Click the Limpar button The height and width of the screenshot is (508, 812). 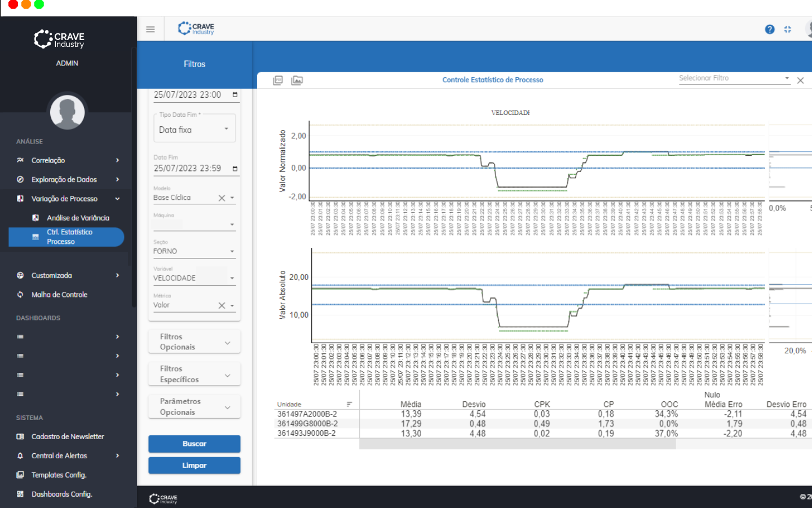click(x=194, y=466)
